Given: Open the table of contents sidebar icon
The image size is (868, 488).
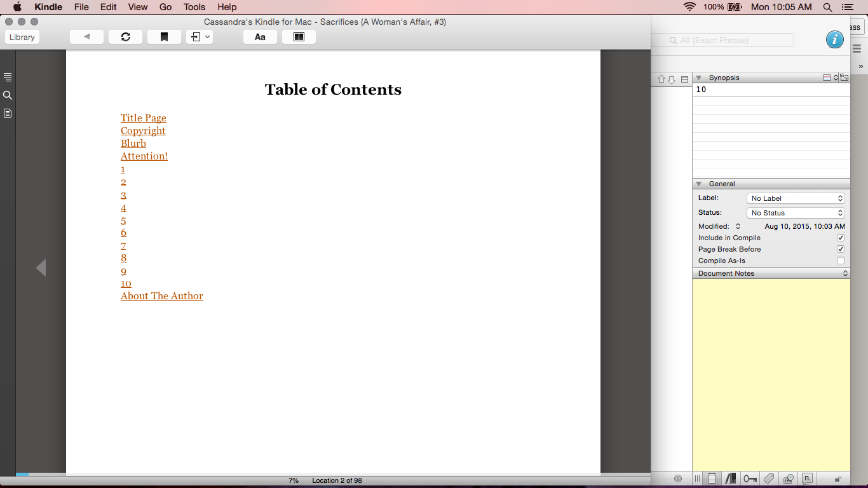Looking at the screenshot, I should tap(8, 77).
